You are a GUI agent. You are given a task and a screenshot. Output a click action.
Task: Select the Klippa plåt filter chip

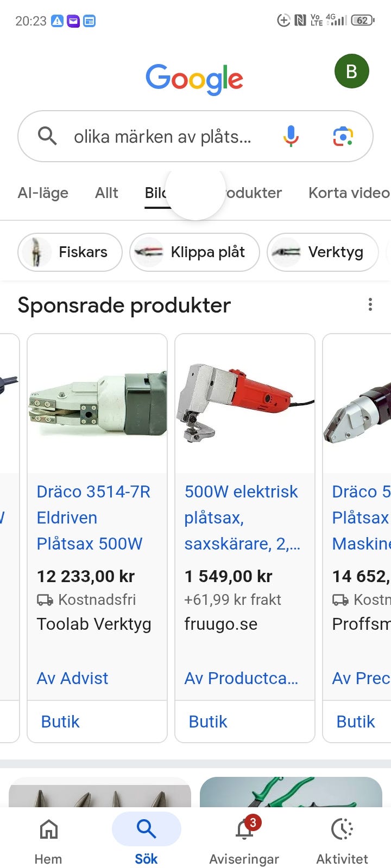[194, 252]
